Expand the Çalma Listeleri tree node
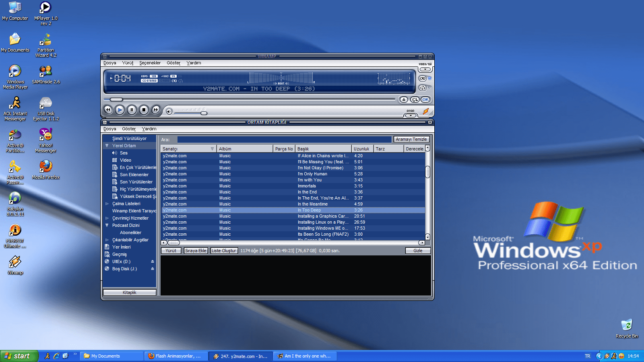Screen dimensions: 644x362 [107, 204]
